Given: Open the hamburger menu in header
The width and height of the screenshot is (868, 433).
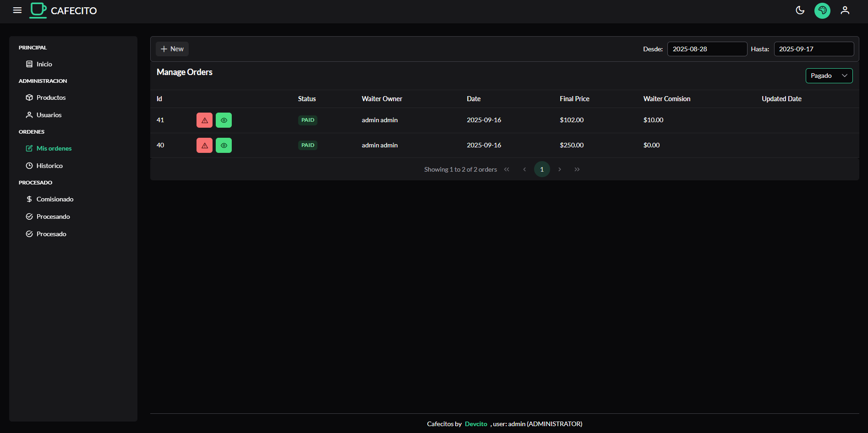Looking at the screenshot, I should [17, 10].
